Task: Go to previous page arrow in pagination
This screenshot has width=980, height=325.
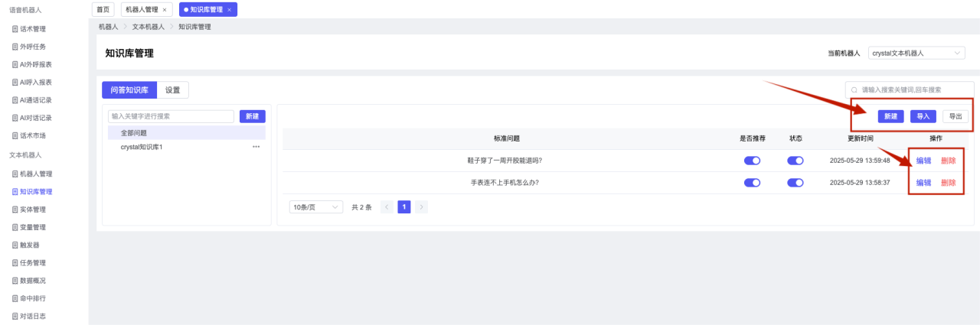Action: pyautogui.click(x=387, y=207)
